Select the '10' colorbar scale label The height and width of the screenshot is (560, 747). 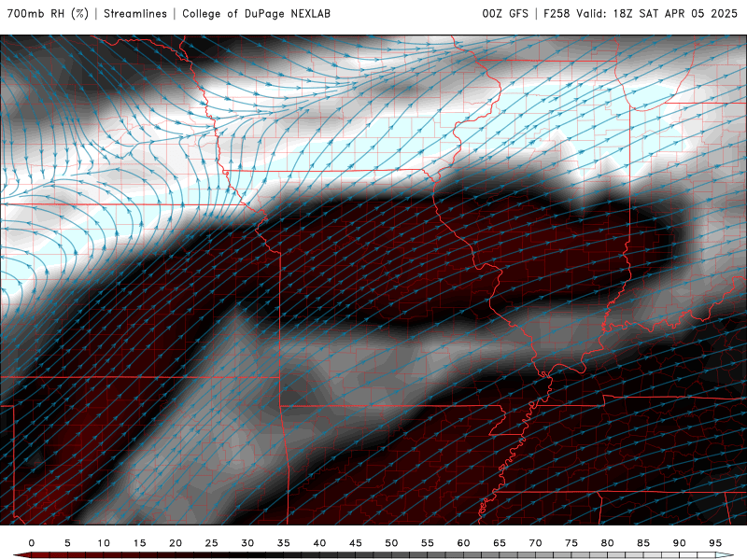pos(104,543)
